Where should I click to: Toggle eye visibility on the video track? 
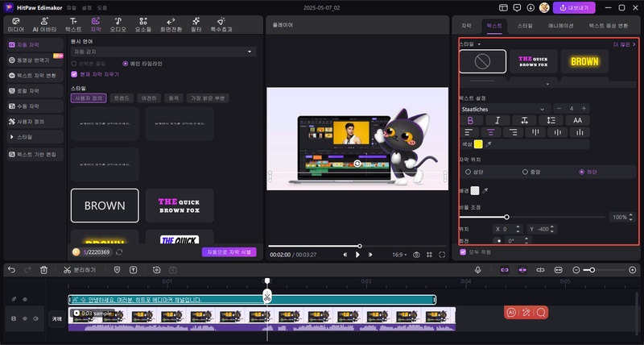point(25,318)
